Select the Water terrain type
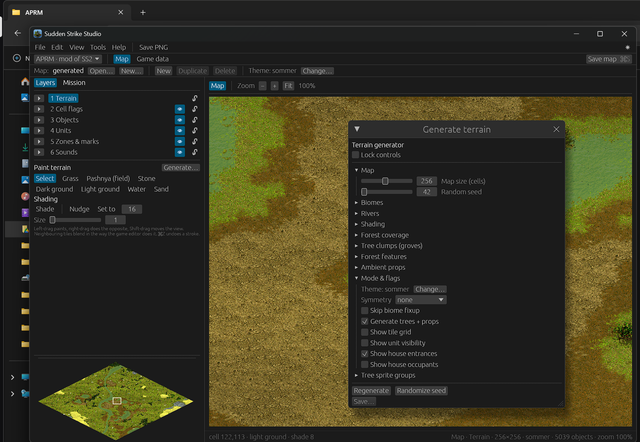 (x=136, y=189)
